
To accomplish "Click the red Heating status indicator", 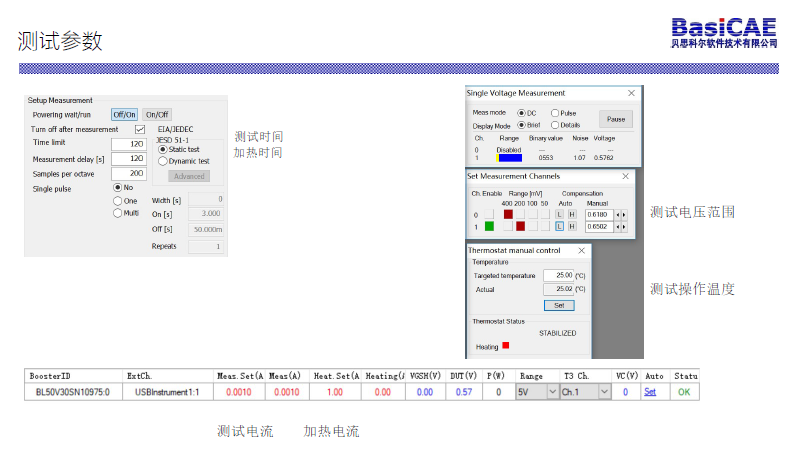I will tap(505, 346).
